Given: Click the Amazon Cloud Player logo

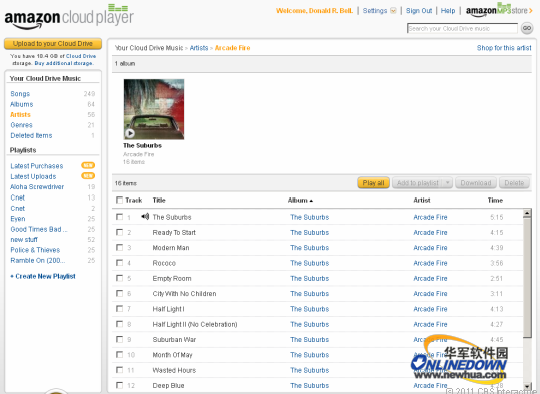Looking at the screenshot, I should click(69, 17).
